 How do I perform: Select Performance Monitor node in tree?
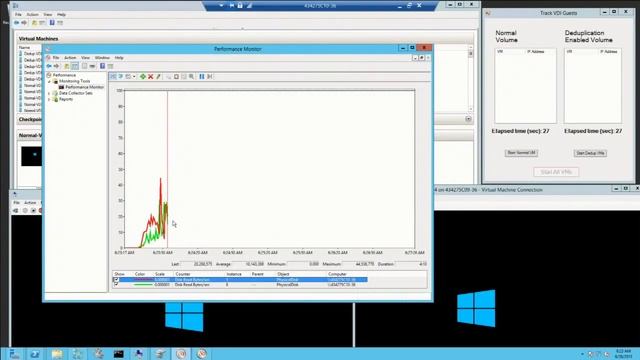click(x=84, y=87)
